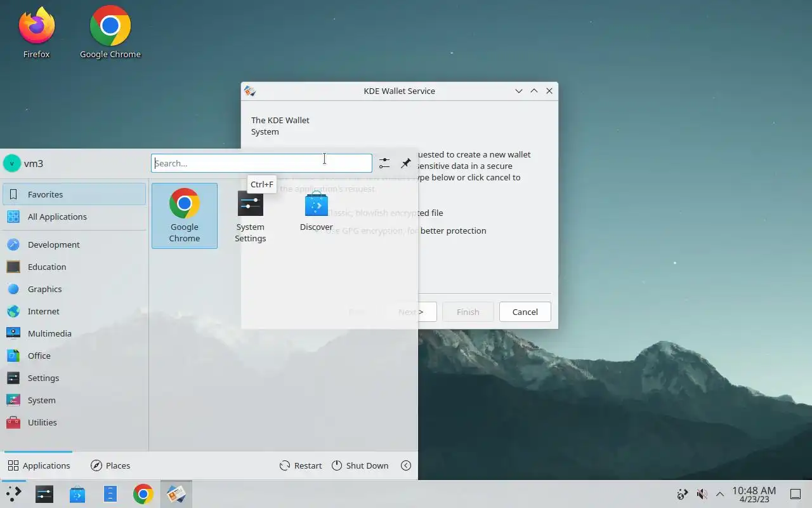812x508 pixels.
Task: Open the Internet category
Action: click(74, 311)
